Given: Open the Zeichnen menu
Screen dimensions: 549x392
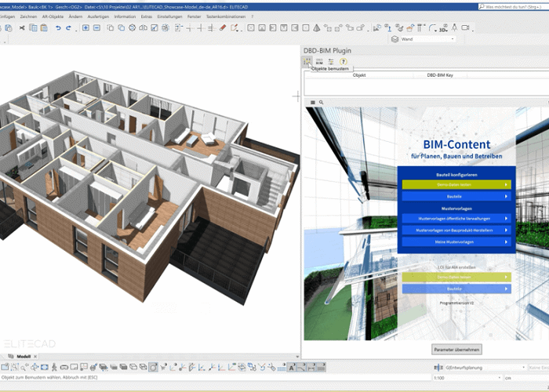Looking at the screenshot, I should click(28, 16).
